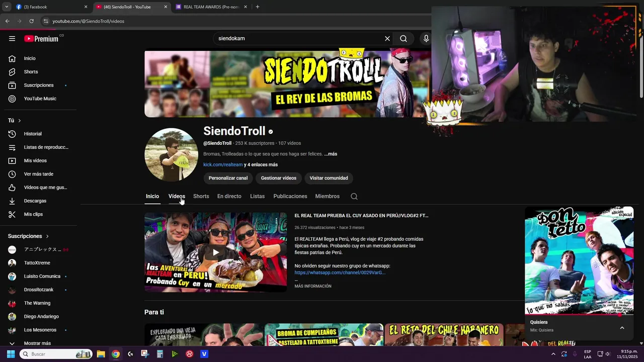Switch to the Videos channel tab
Screen dimensions: 644x362
177,197
